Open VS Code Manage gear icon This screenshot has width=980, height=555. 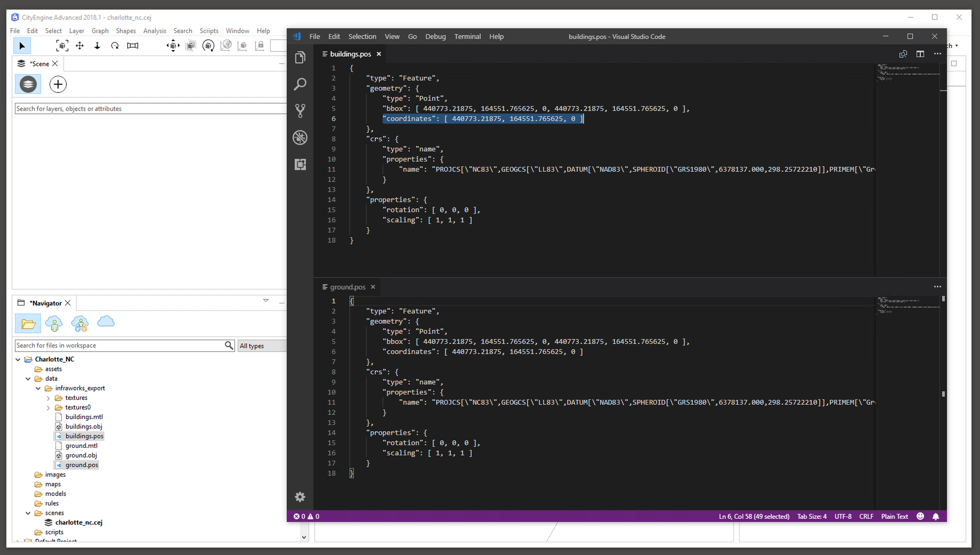[x=300, y=497]
